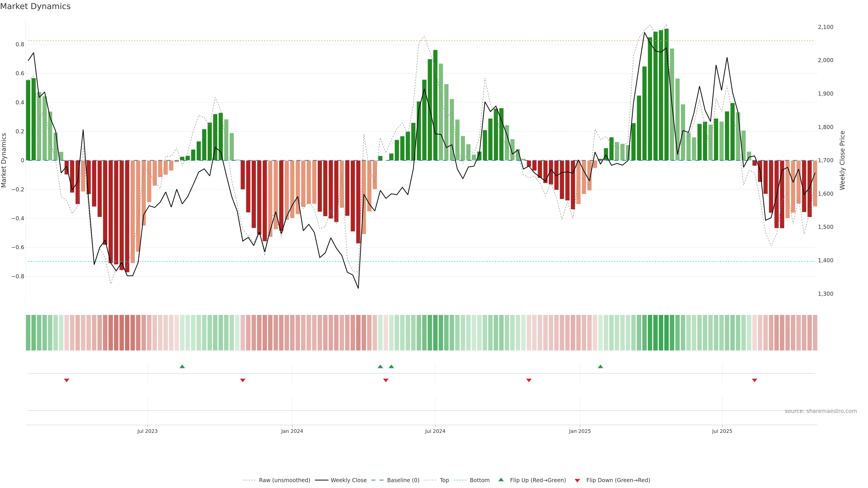This screenshot has height=488, width=868.
Task: Click the earliest Flip Down marker before Jul 2023
Action: point(67,380)
